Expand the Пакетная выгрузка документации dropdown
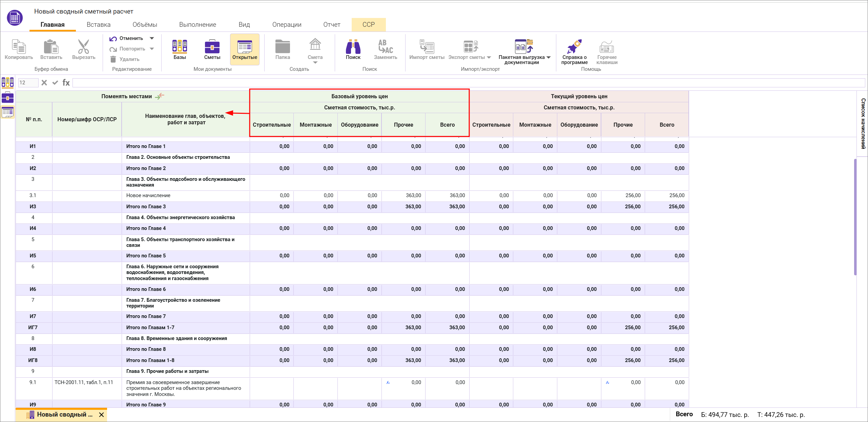The width and height of the screenshot is (868, 422). point(549,57)
